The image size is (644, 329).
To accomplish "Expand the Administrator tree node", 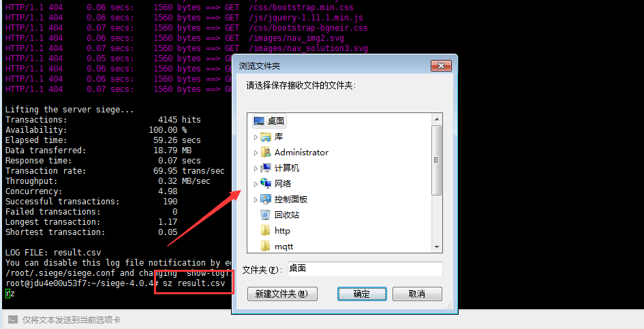I will [256, 153].
